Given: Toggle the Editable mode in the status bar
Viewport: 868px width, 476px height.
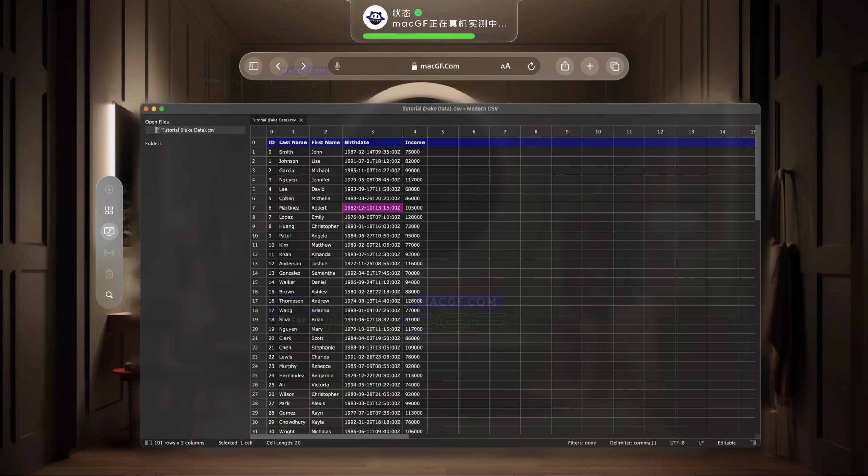Looking at the screenshot, I should pyautogui.click(x=726, y=443).
